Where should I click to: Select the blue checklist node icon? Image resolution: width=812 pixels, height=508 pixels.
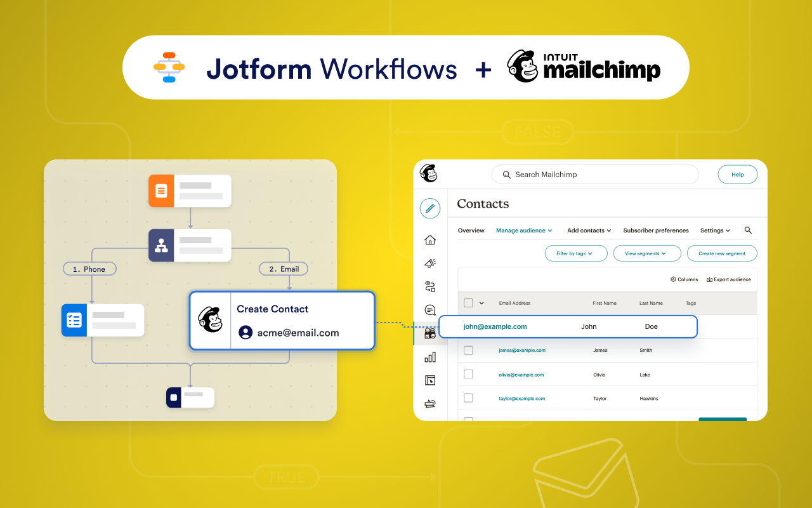click(74, 320)
